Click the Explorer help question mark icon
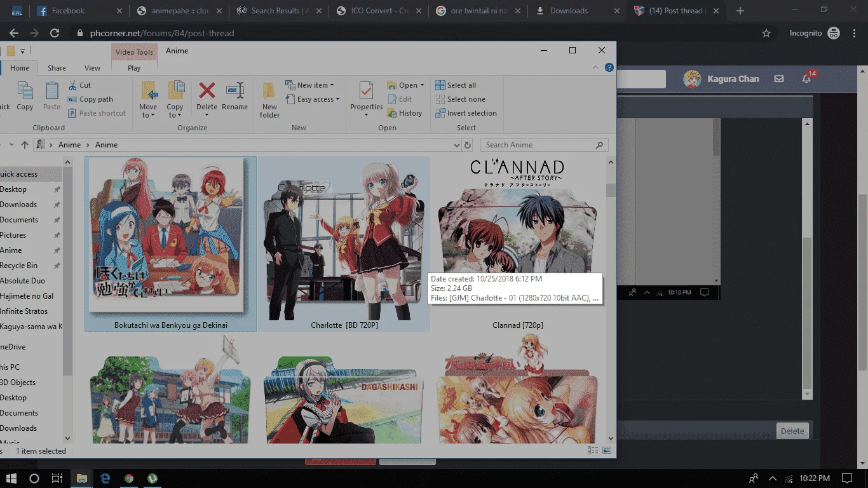Screen dimensions: 868x488 (609, 67)
